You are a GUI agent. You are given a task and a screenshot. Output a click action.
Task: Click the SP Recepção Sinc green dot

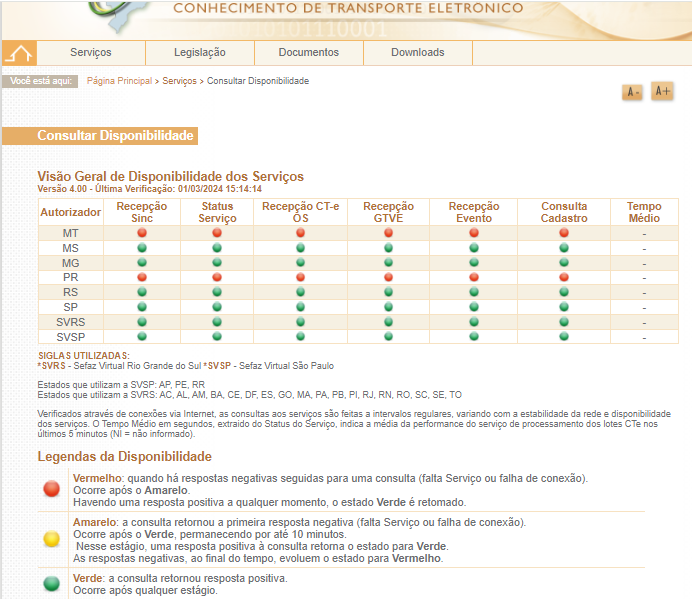click(x=142, y=307)
